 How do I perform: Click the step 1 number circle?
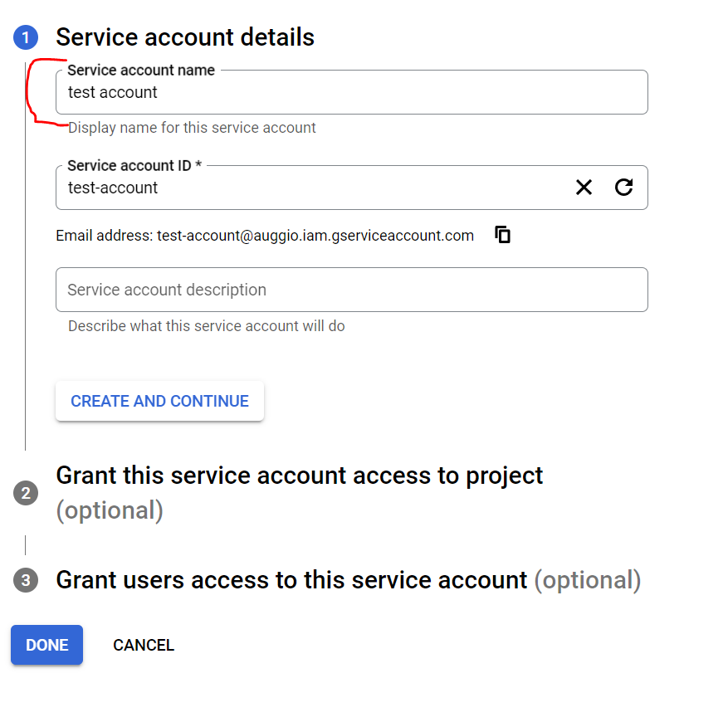click(26, 37)
